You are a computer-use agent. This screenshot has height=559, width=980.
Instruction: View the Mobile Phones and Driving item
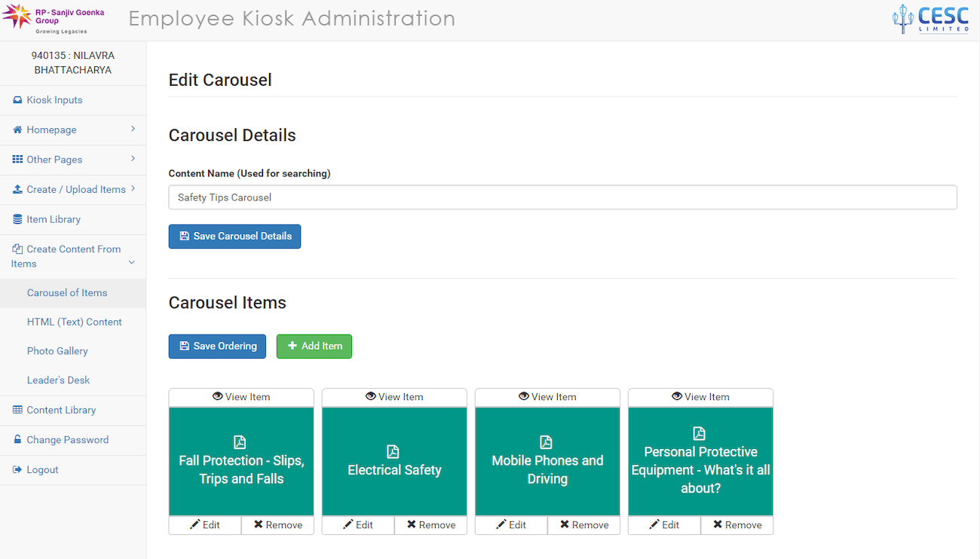547,397
